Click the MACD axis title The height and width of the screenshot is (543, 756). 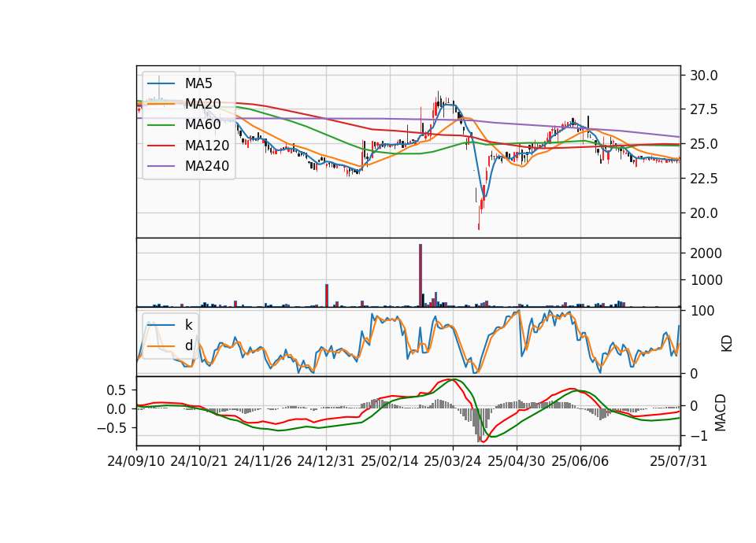tap(721, 412)
